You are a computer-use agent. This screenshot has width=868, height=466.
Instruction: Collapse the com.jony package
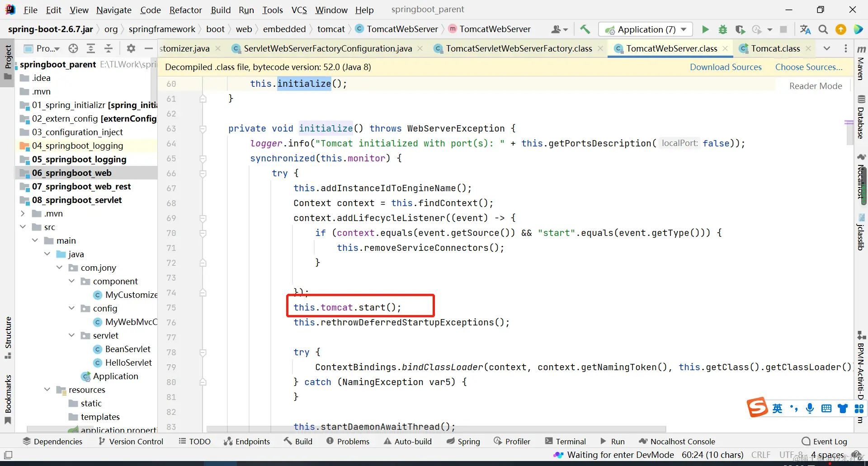point(59,268)
